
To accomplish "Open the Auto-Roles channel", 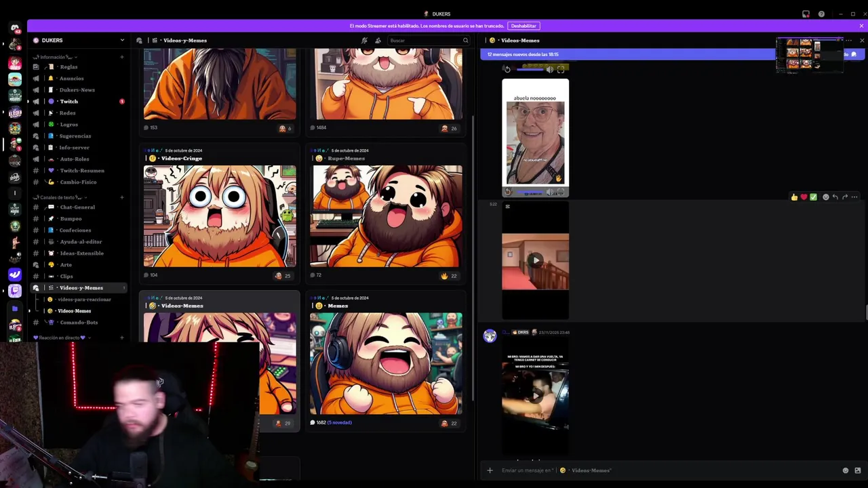I will point(79,159).
